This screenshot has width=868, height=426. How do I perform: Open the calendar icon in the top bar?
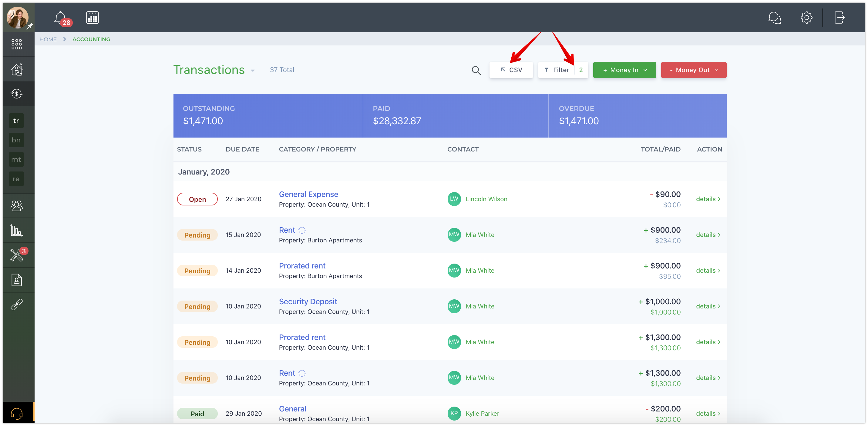tap(92, 18)
